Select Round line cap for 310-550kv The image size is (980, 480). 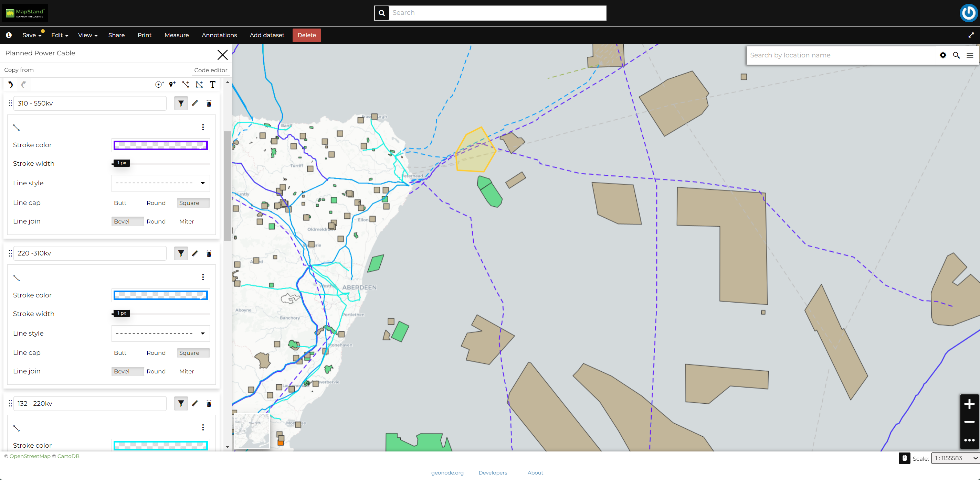(156, 202)
